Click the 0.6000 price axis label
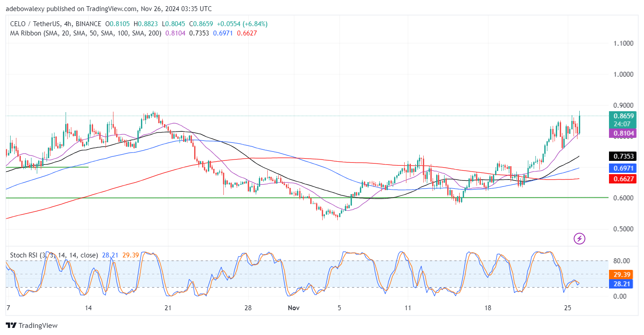 [x=623, y=198]
